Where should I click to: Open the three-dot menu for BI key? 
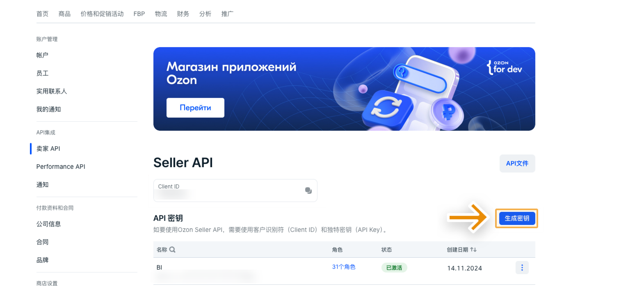coord(522,268)
